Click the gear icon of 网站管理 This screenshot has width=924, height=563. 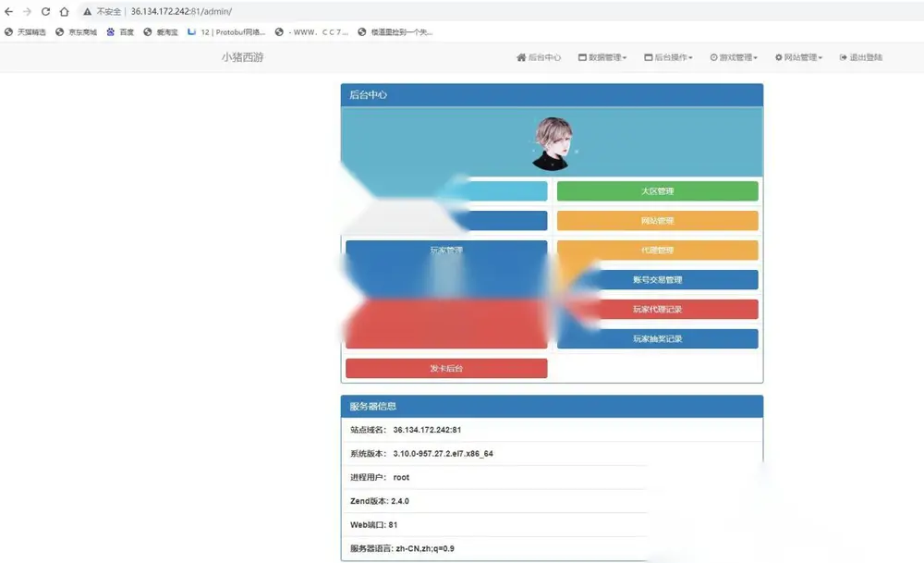click(778, 57)
